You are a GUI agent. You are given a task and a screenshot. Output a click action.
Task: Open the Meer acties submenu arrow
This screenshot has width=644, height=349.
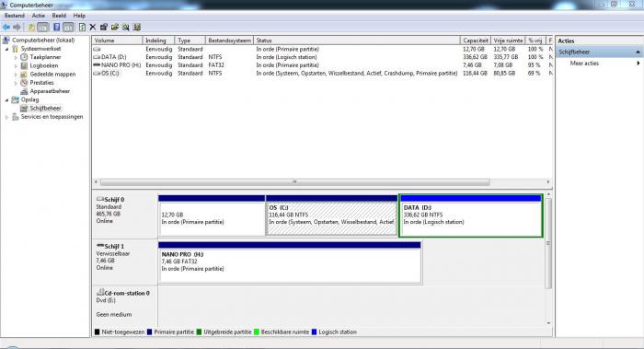point(638,64)
